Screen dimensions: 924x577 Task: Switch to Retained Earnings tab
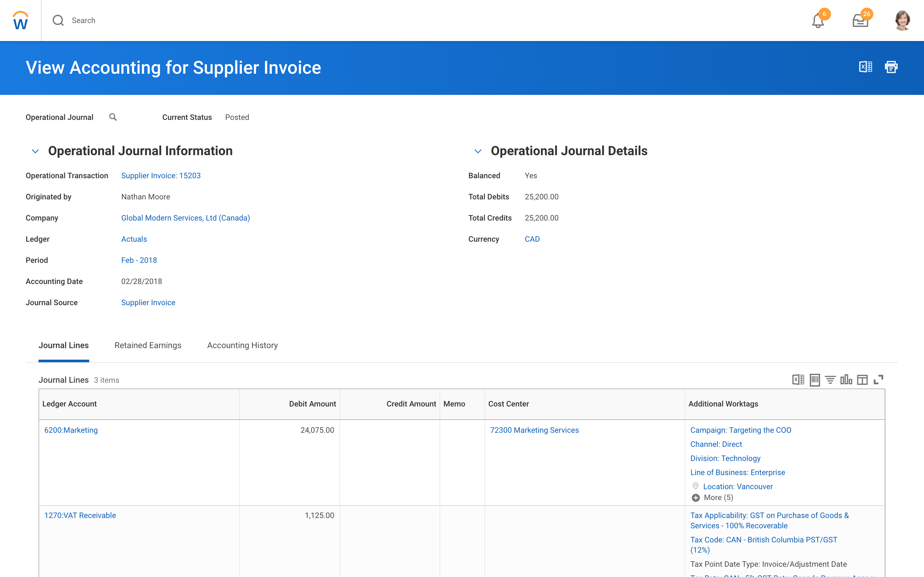(148, 345)
